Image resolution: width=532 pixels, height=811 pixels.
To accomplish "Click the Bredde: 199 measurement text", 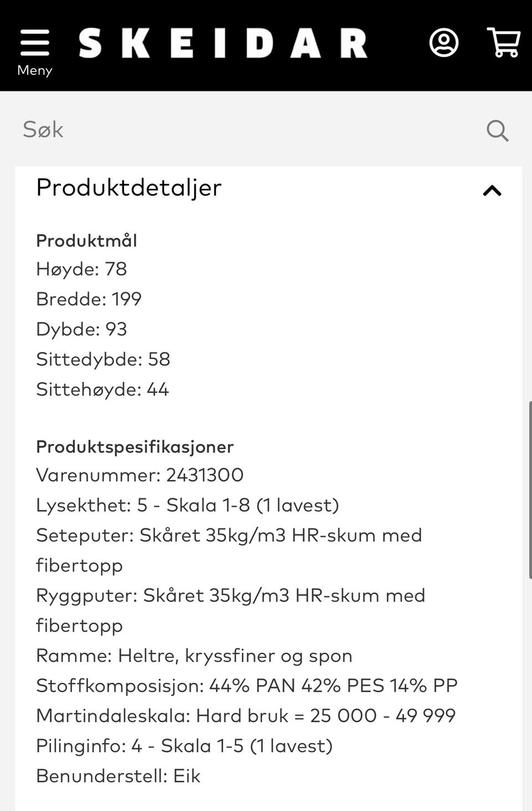I will pos(89,299).
